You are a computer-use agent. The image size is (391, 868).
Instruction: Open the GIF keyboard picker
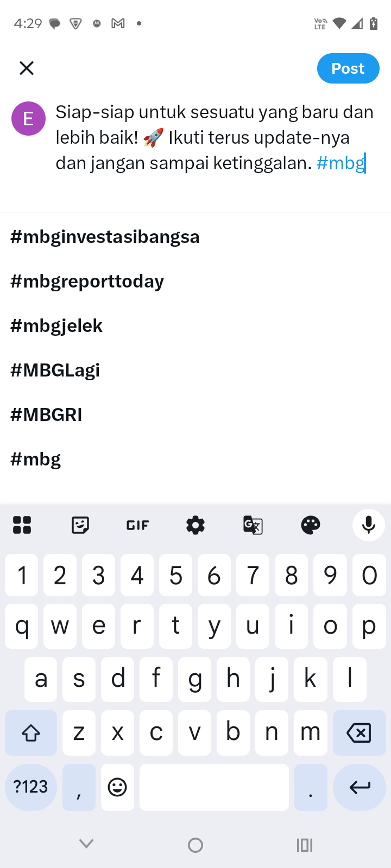[x=137, y=525]
